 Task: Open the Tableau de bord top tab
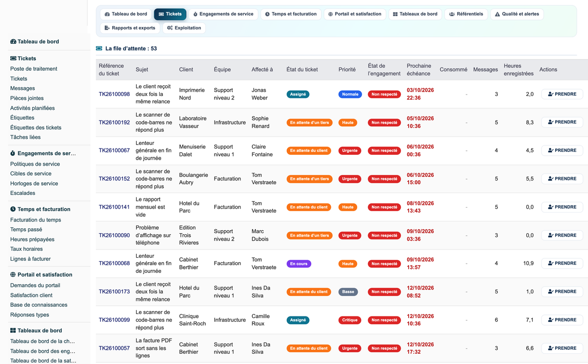click(x=126, y=14)
